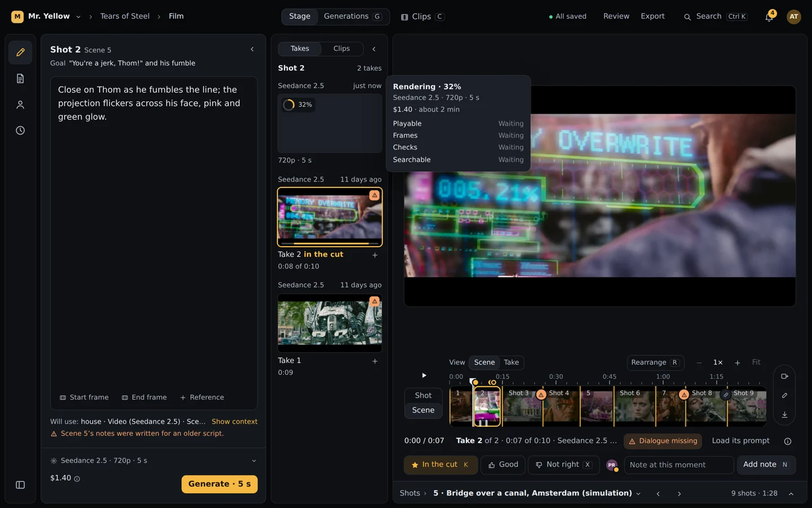Click the Note at this moment field
Image resolution: width=812 pixels, height=508 pixels.
pyautogui.click(x=679, y=465)
